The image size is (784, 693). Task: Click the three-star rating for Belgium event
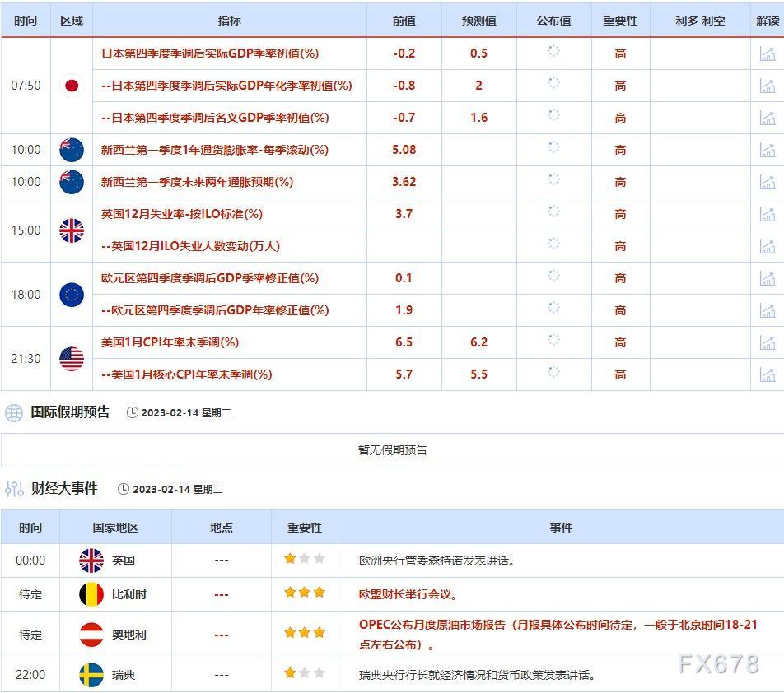tap(305, 593)
